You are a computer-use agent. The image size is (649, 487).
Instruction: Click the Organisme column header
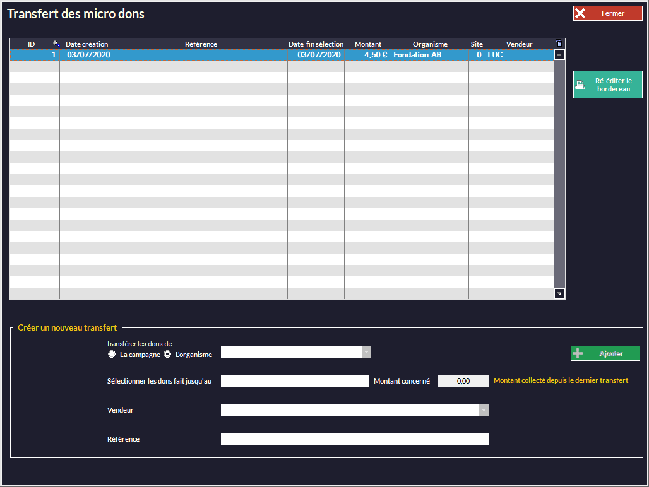tap(430, 44)
